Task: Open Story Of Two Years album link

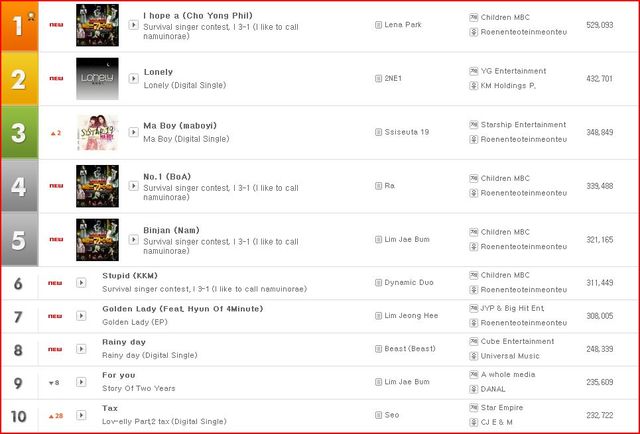Action: coord(139,388)
